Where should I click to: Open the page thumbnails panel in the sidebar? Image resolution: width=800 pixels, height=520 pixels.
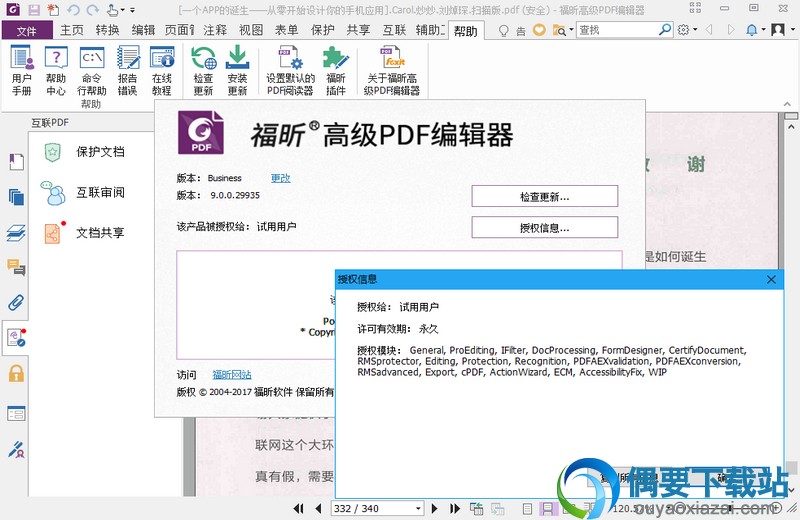pos(16,197)
